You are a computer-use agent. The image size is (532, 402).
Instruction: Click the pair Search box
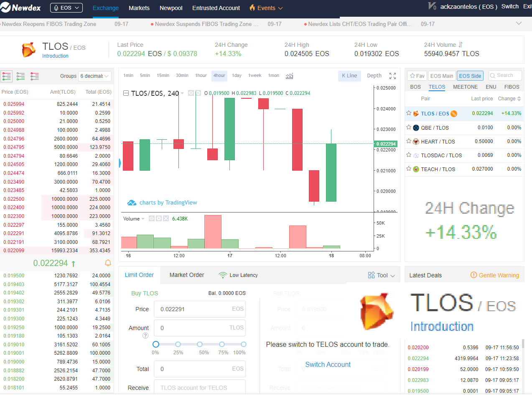click(505, 75)
